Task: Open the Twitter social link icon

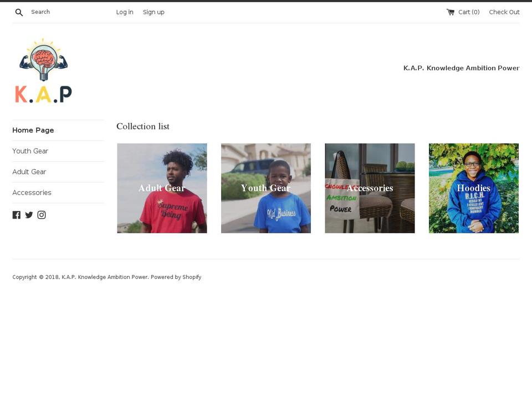Action: click(29, 215)
